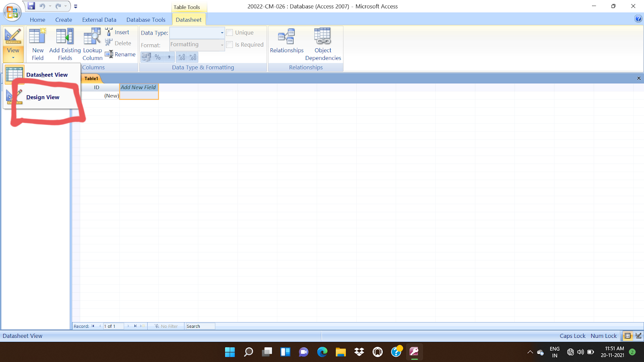Image resolution: width=644 pixels, height=362 pixels.
Task: Open the Relationships window
Action: tap(287, 41)
